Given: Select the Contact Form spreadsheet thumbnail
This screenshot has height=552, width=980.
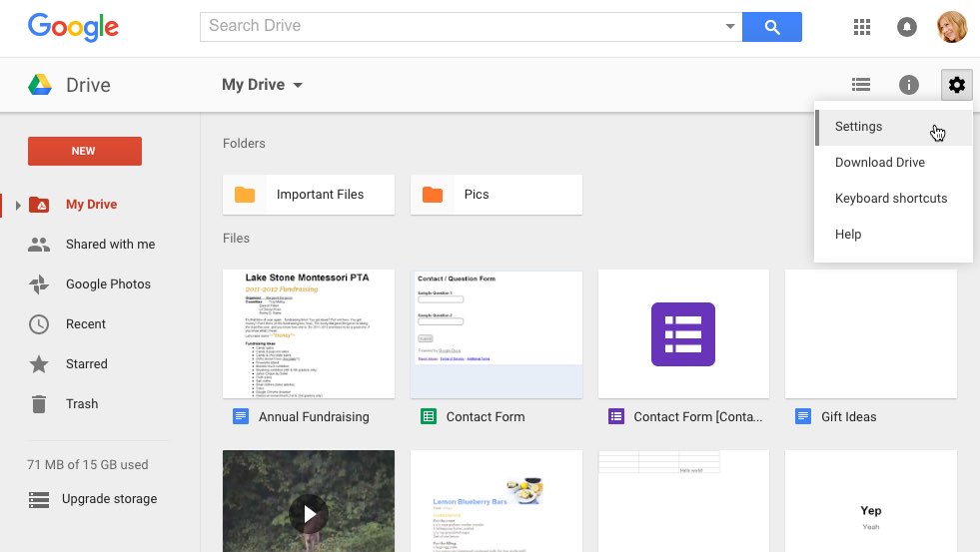Looking at the screenshot, I should 496,333.
